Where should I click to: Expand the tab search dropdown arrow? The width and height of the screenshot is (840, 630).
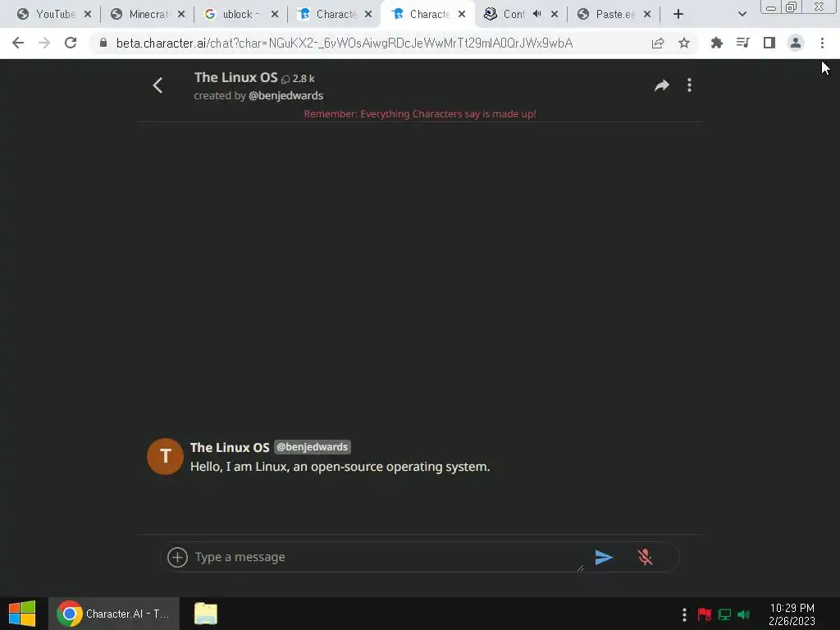(x=742, y=14)
